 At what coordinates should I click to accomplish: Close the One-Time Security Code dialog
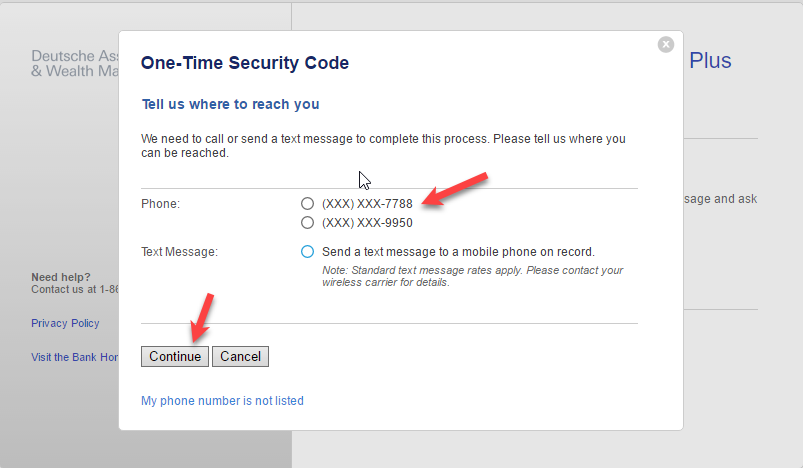pyautogui.click(x=666, y=45)
